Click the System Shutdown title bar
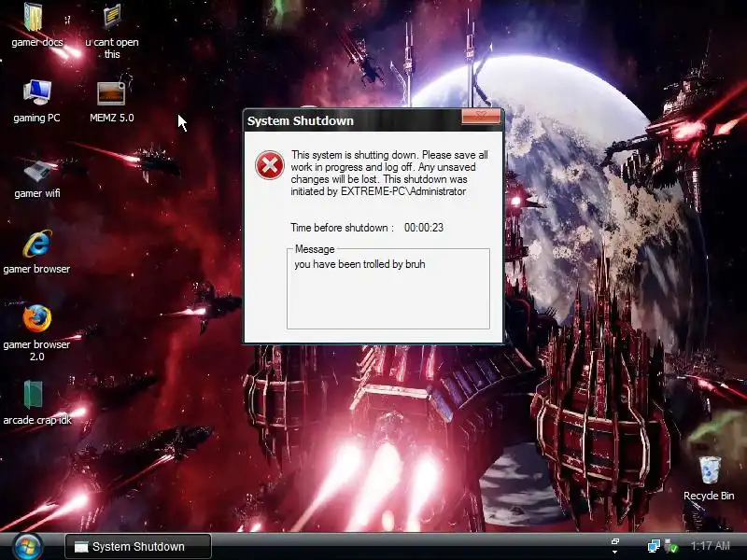Viewport: 747px width, 560px height. pyautogui.click(x=353, y=120)
